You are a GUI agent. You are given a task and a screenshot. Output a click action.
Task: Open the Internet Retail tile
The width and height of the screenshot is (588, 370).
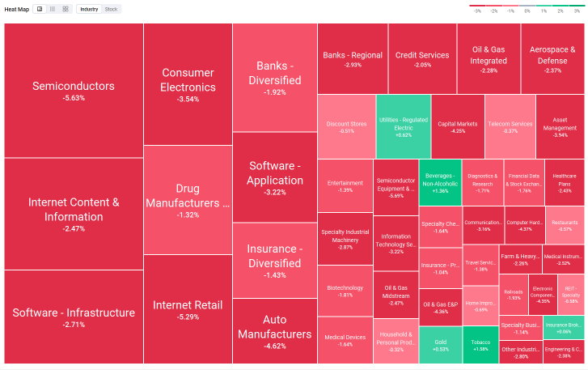click(x=188, y=310)
